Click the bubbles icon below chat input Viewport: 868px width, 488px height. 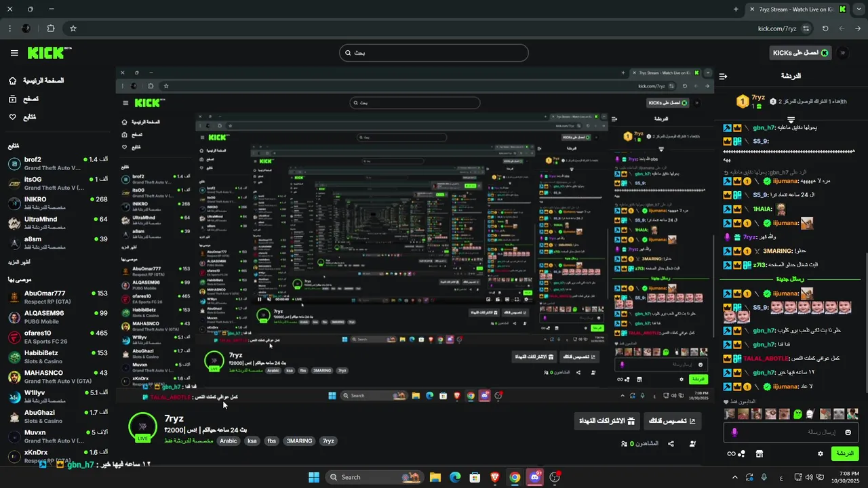click(742, 453)
